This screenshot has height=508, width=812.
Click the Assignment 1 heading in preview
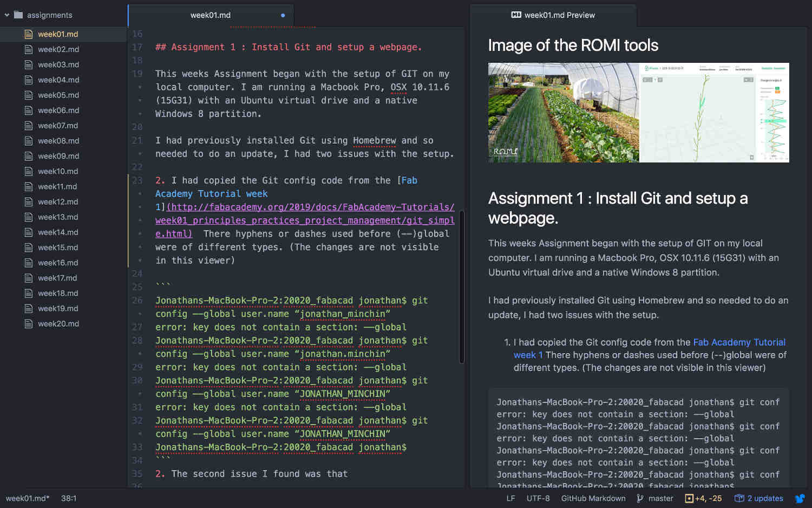click(x=618, y=208)
